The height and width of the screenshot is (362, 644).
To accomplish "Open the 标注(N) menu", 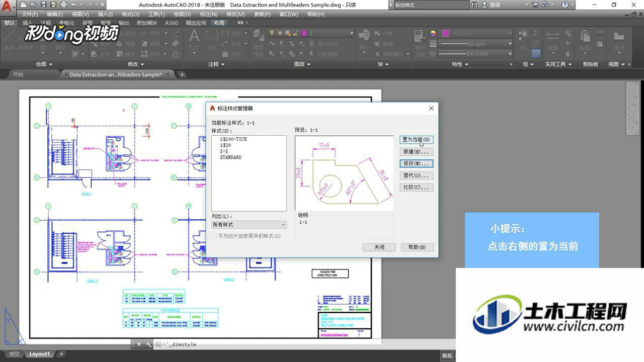I will tap(208, 15).
